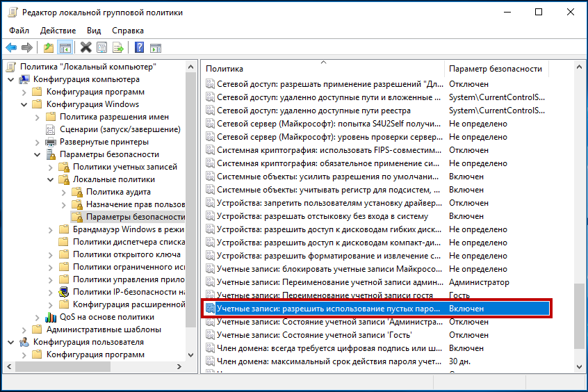Click the Параметр безопасности column header

[x=495, y=69]
